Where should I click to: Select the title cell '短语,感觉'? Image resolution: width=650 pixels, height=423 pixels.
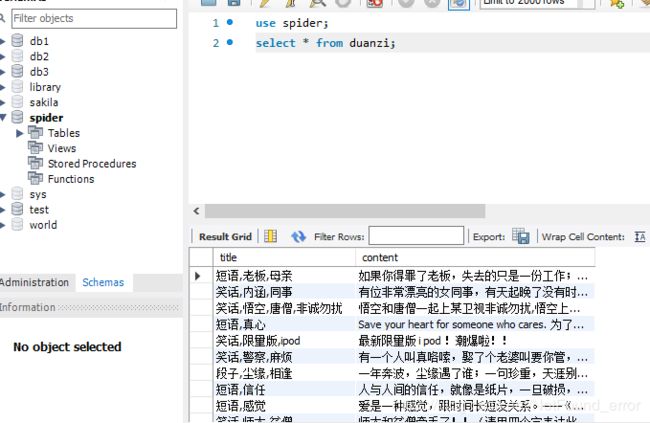284,406
